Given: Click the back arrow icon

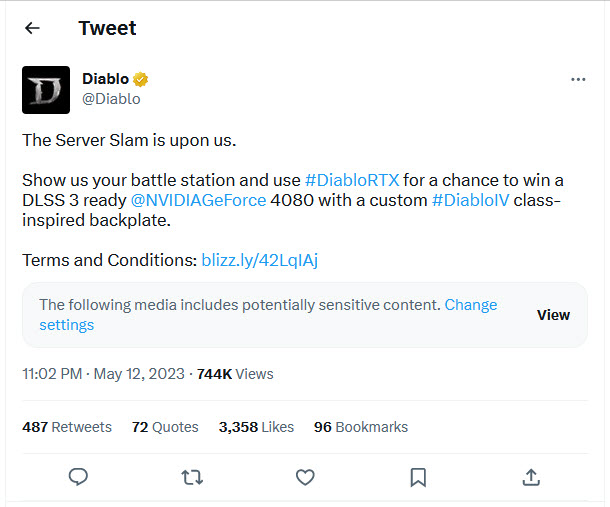Looking at the screenshot, I should pyautogui.click(x=32, y=28).
